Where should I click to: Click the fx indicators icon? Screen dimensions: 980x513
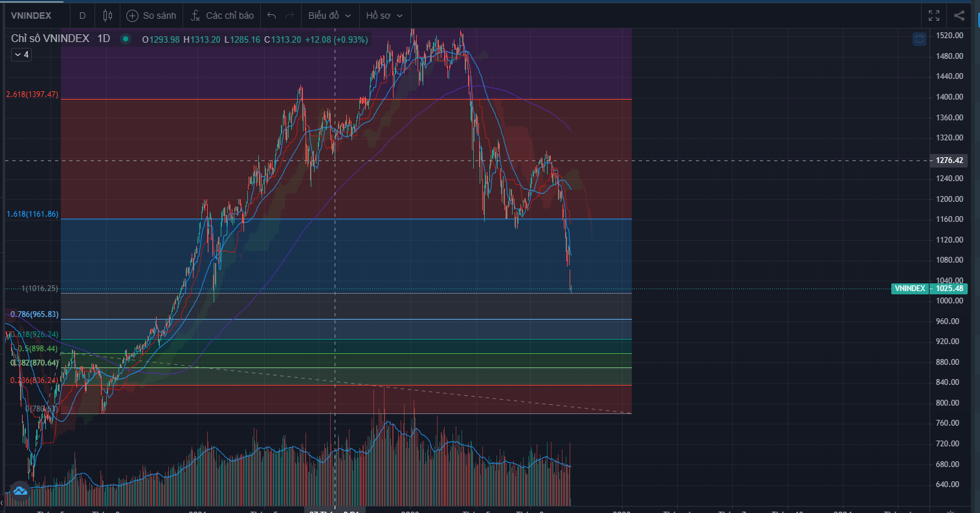coord(195,16)
